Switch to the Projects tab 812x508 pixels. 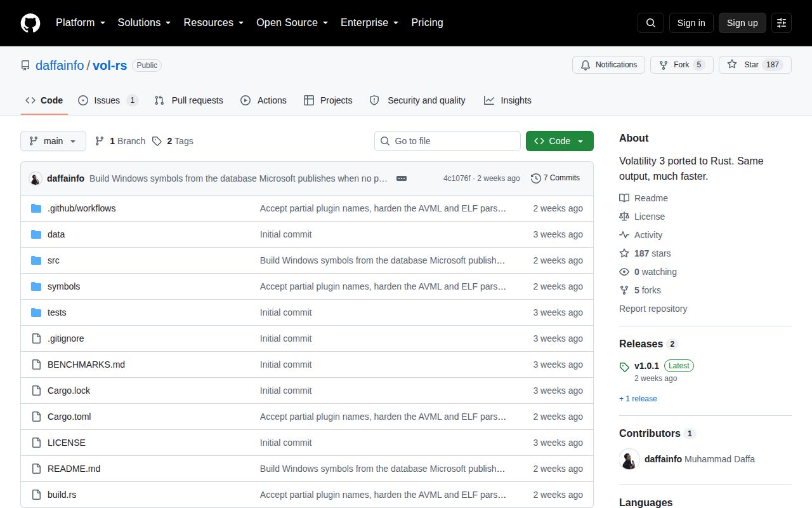328,100
